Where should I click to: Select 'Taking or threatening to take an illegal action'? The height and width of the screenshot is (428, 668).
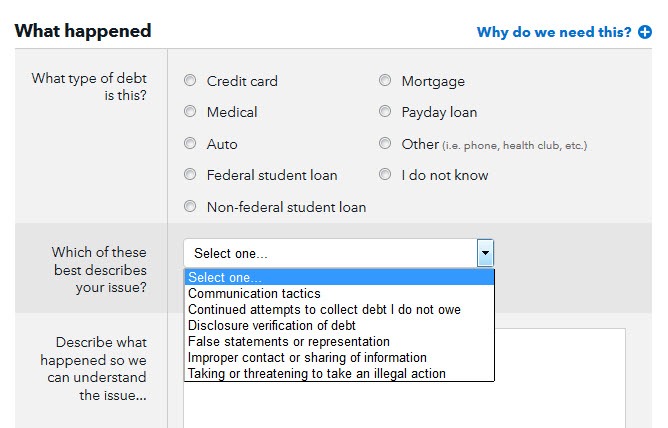pos(317,374)
